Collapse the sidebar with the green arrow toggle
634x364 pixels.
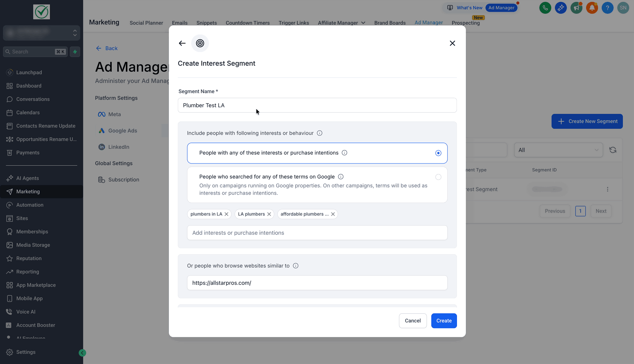[82, 353]
